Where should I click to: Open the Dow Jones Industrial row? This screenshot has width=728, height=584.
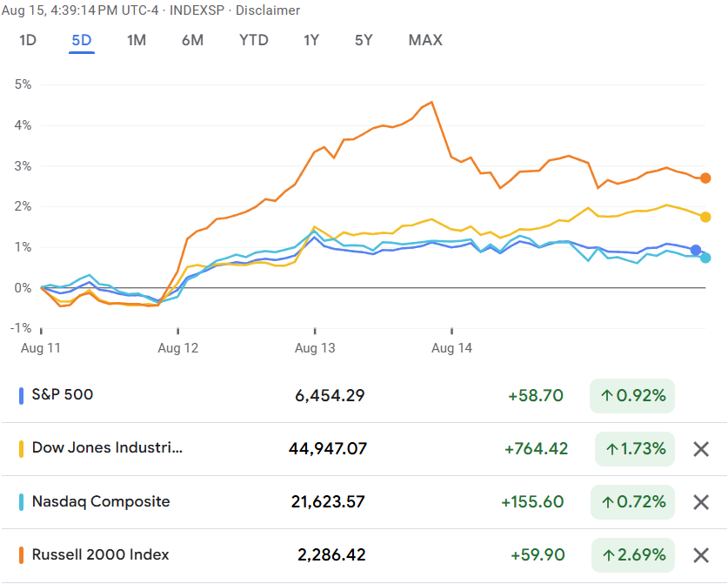[364, 449]
